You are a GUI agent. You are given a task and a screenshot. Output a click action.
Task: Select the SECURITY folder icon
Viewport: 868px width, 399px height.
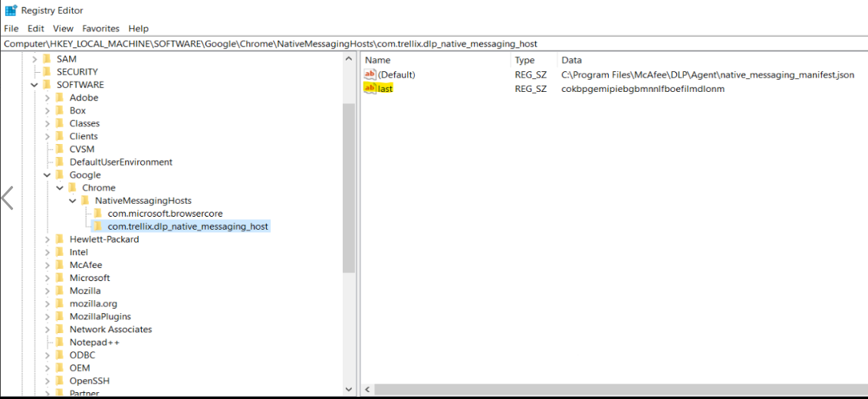(x=47, y=71)
